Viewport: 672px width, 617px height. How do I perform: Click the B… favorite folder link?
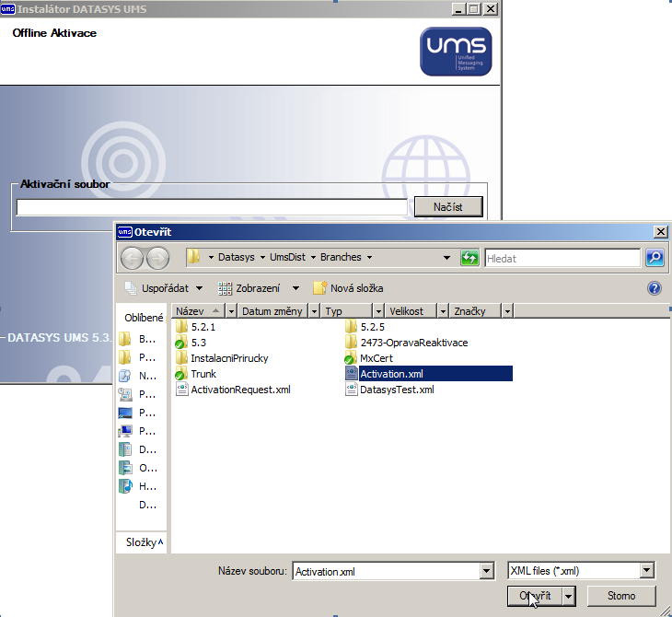(137, 339)
